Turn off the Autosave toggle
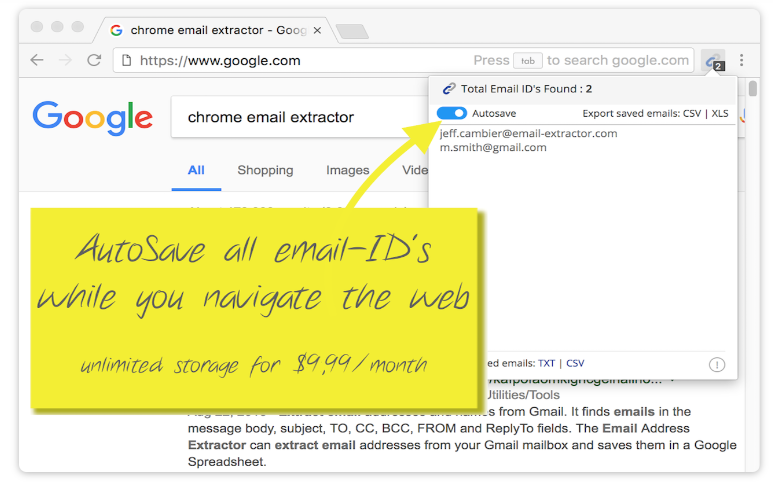This screenshot has width=773, height=483. [x=452, y=113]
